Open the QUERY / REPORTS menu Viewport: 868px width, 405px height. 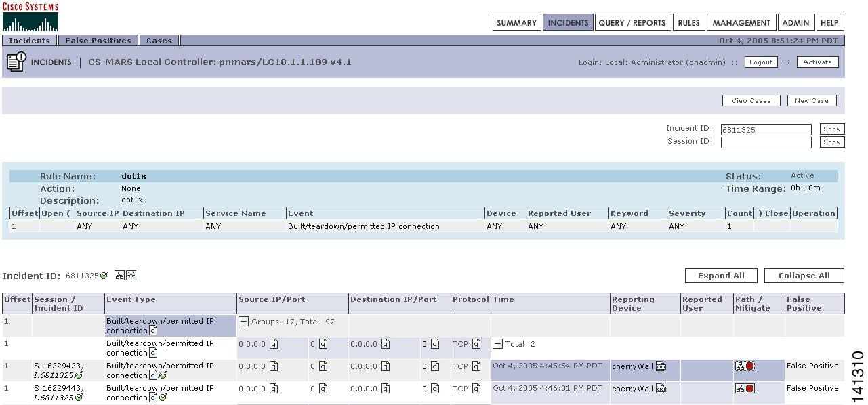pyautogui.click(x=632, y=22)
